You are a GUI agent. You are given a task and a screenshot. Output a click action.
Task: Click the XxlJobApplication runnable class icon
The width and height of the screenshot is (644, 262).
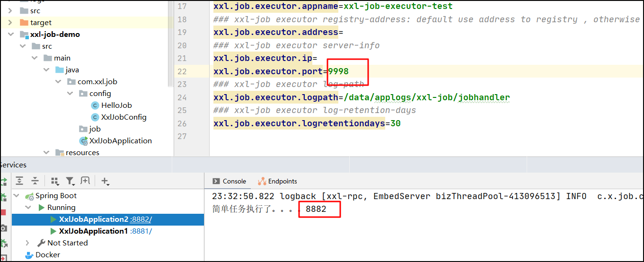(x=83, y=141)
